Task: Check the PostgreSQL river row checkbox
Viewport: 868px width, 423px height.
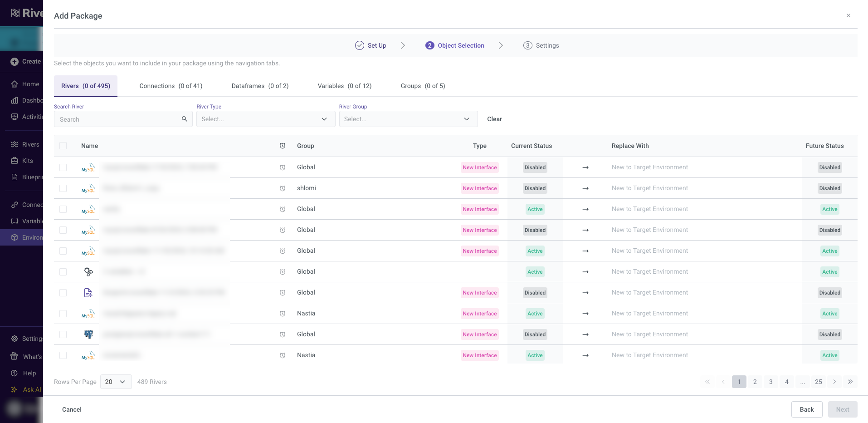Action: coord(63,334)
